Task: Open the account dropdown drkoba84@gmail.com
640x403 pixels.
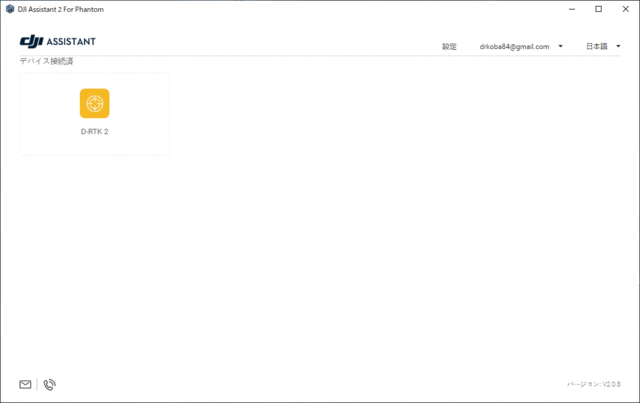Action: [514, 47]
